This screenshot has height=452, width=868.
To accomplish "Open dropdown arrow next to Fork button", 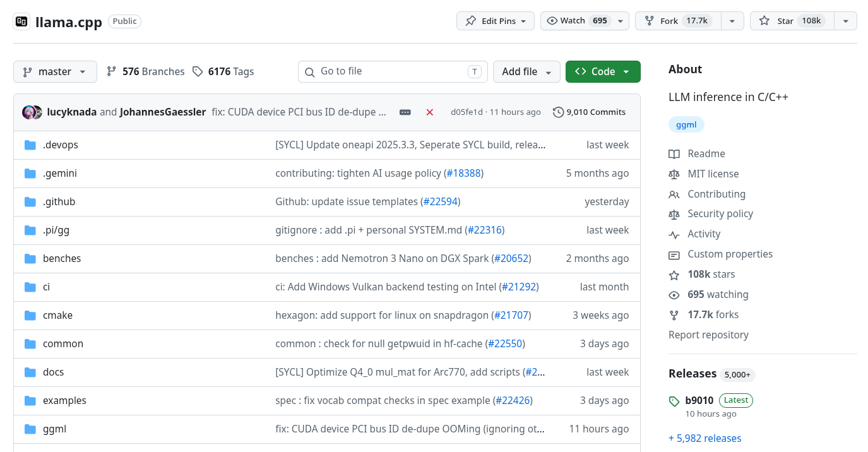I will pyautogui.click(x=732, y=21).
